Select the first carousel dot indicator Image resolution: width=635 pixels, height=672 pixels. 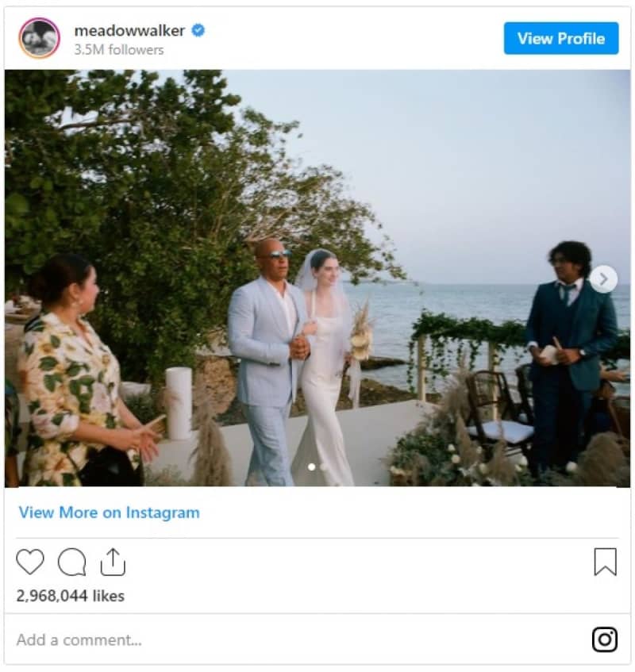(x=311, y=467)
